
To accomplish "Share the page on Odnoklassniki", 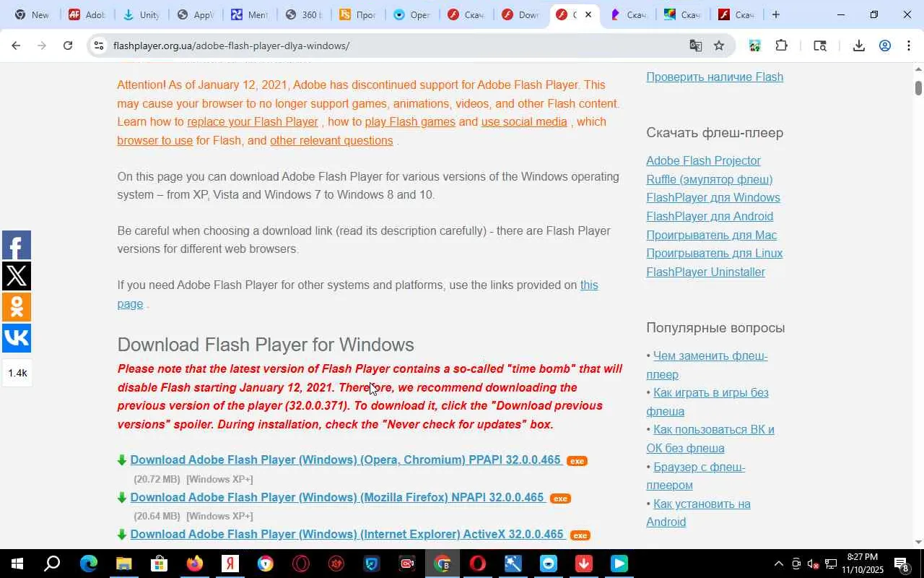I will pos(16,306).
